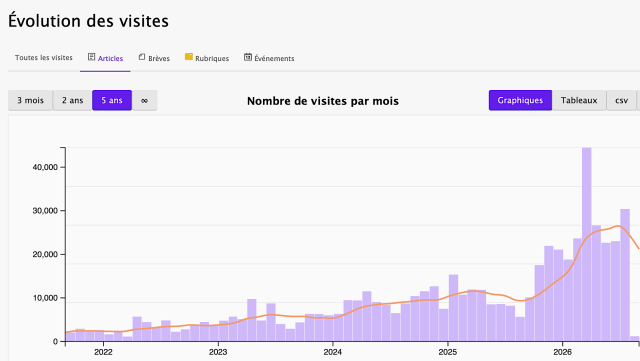The width and height of the screenshot is (640, 361).
Task: Click the Brèves note icon
Action: [x=142, y=57]
